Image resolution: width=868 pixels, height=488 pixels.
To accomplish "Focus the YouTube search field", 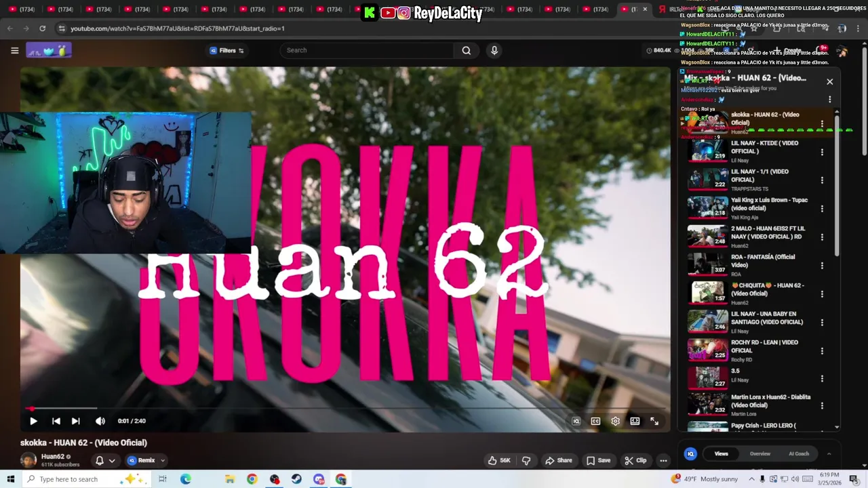I will (366, 50).
